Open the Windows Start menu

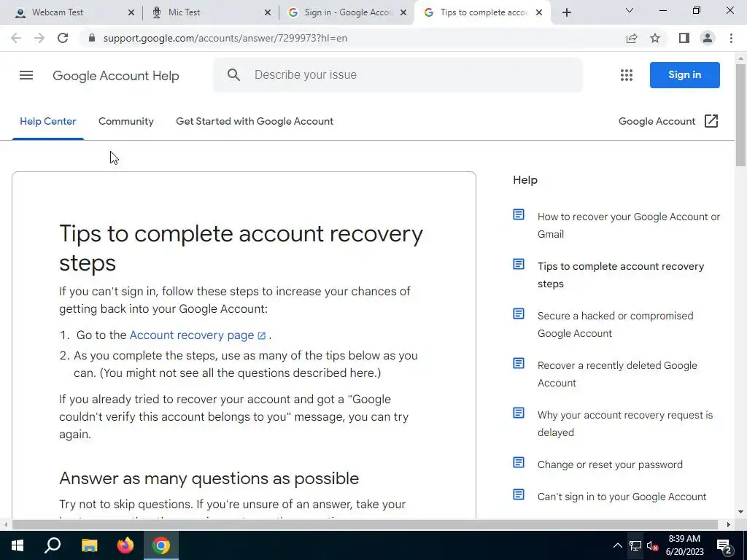click(x=18, y=545)
